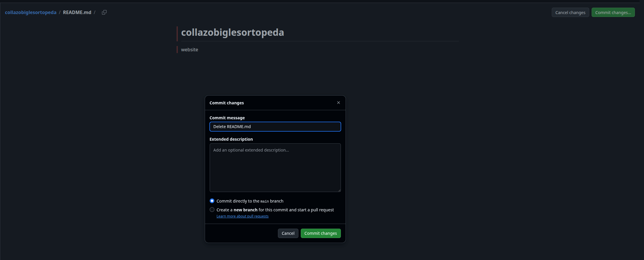Open Commit changes... button in page header
This screenshot has width=644, height=260.
(613, 13)
